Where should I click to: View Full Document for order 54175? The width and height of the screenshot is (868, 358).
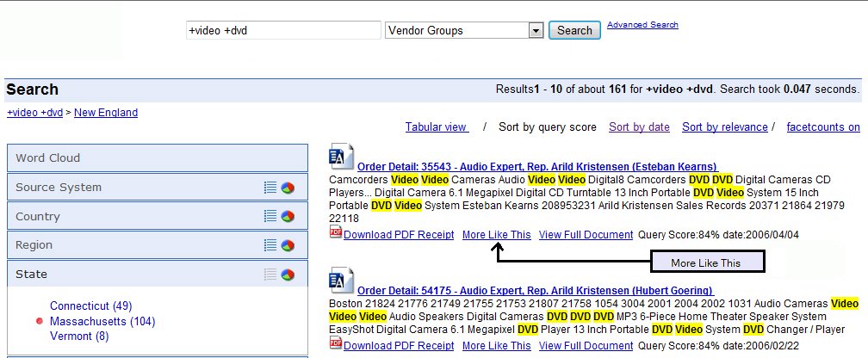[x=586, y=346]
